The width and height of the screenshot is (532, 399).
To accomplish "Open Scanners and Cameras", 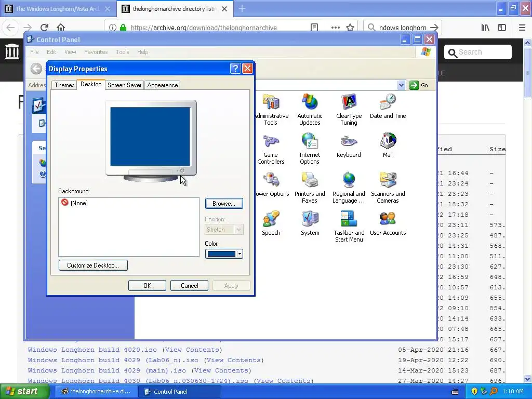I will [388, 188].
